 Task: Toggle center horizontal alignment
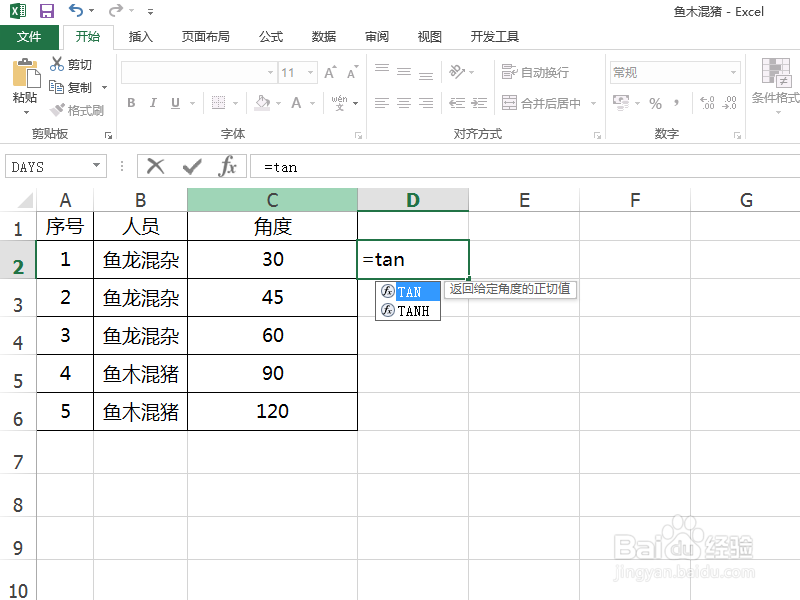point(404,103)
